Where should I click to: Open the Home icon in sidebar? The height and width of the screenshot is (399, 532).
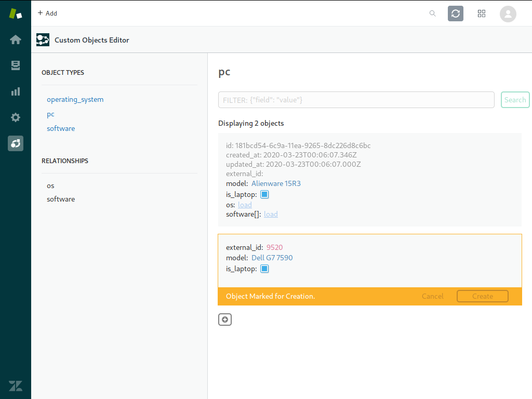(16, 39)
